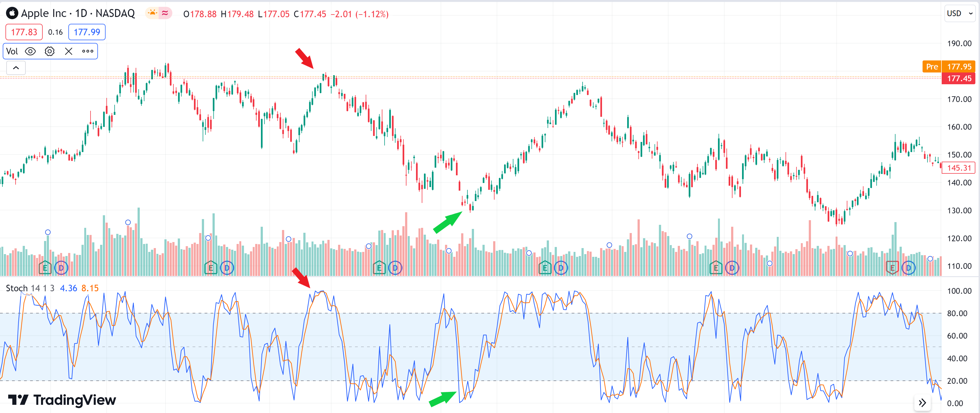Collapse the indicator legend with the chevron
Image resolution: width=980 pixels, height=413 pixels.
16,68
